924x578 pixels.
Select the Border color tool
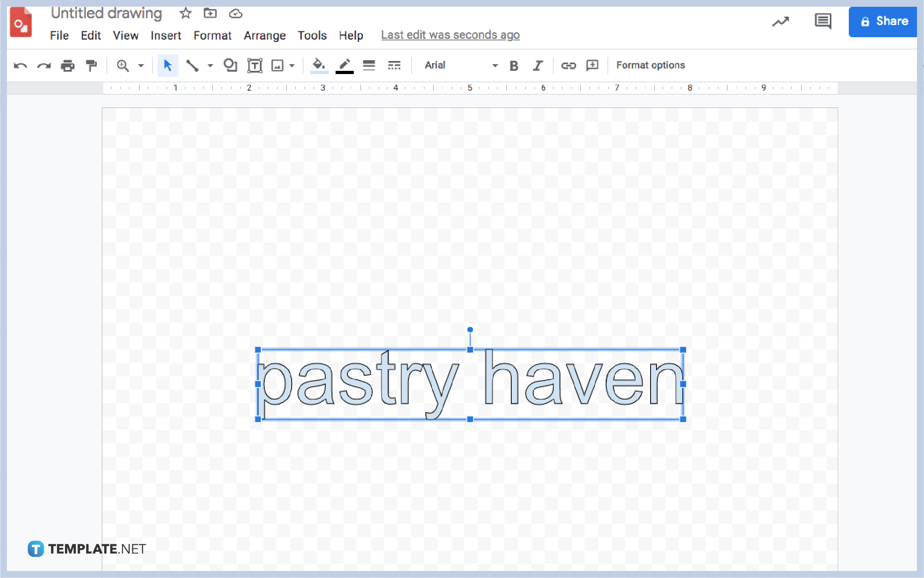coord(344,65)
